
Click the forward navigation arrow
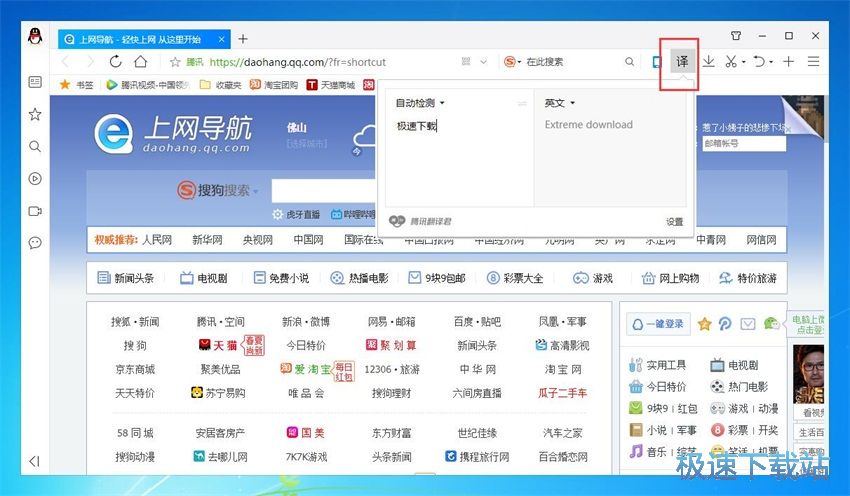click(91, 62)
